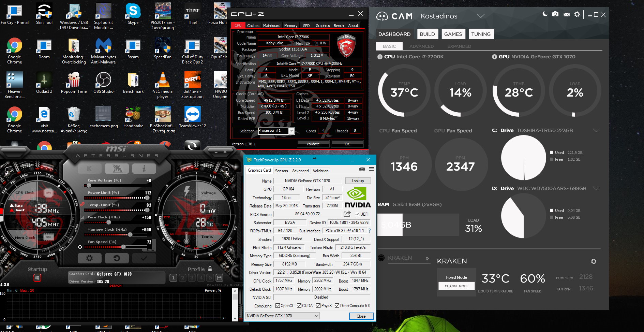
Task: Expand KRAKEN device arrow in CAM
Action: 427,258
